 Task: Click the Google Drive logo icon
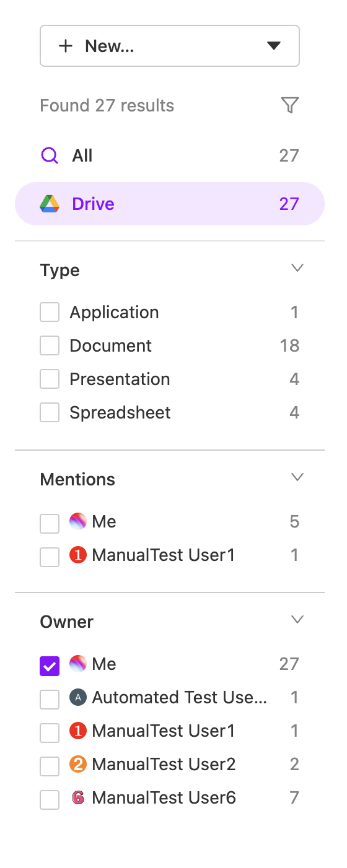pyautogui.click(x=50, y=204)
